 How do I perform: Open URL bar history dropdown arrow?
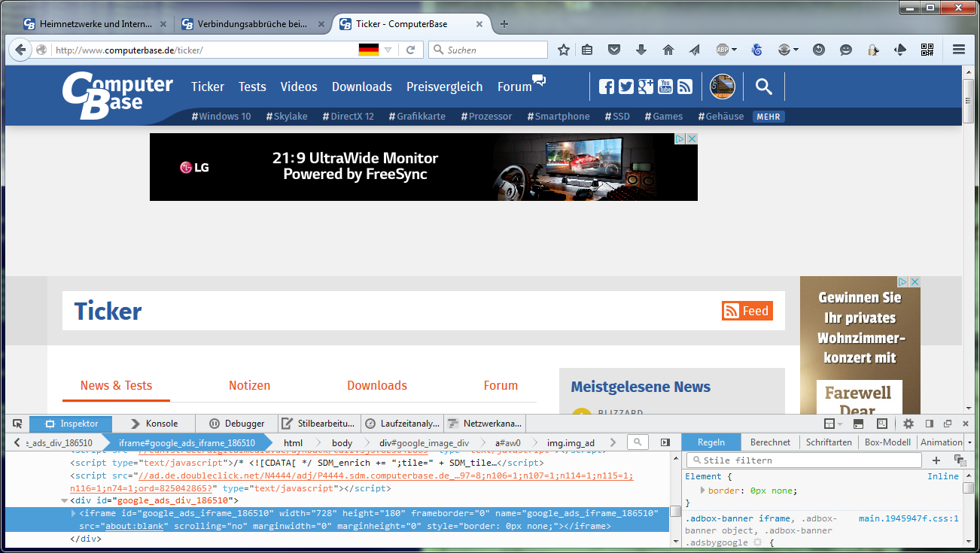pyautogui.click(x=388, y=50)
